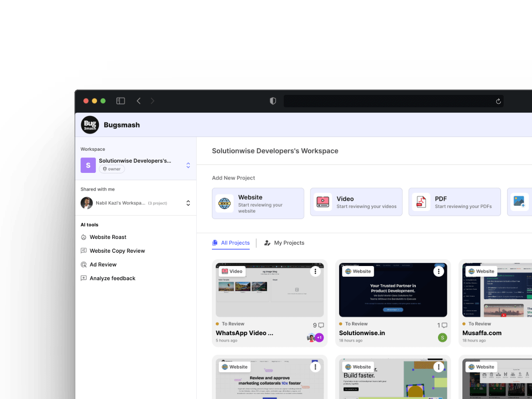Image resolution: width=532 pixels, height=399 pixels.
Task: Click the pink Video project icon
Action: [323, 202]
